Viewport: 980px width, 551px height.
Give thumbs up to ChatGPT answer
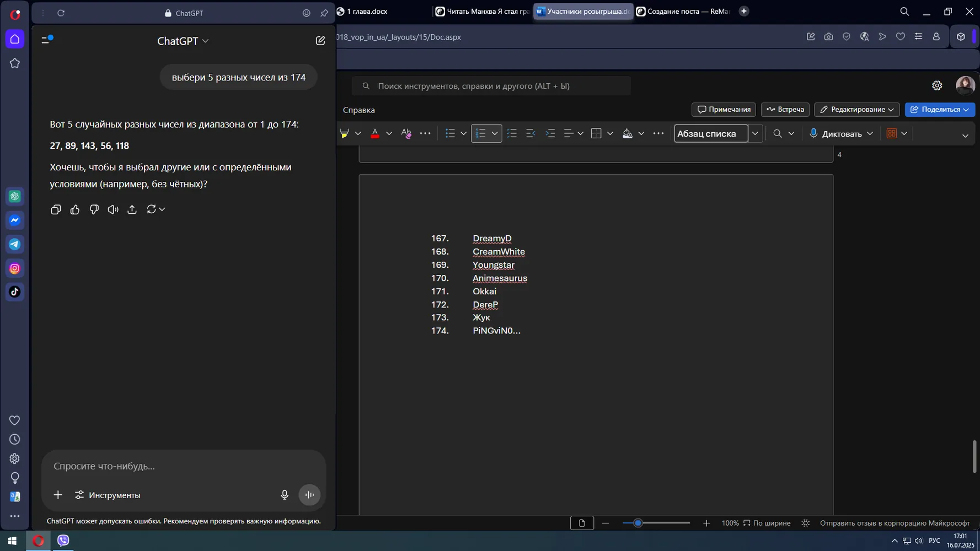click(75, 209)
